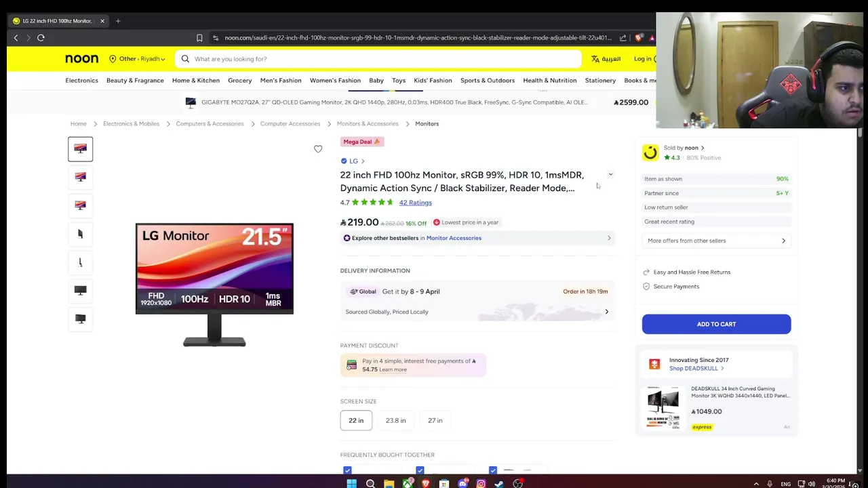Screen dimensions: 868x488
Task: Click volume icon in system tray
Action: (x=812, y=484)
